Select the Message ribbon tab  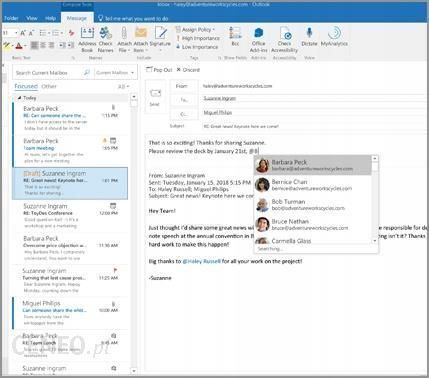[x=77, y=18]
